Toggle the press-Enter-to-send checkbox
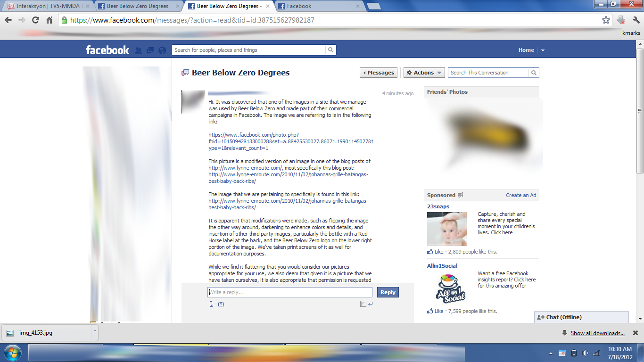644x362 pixels. coord(363,304)
